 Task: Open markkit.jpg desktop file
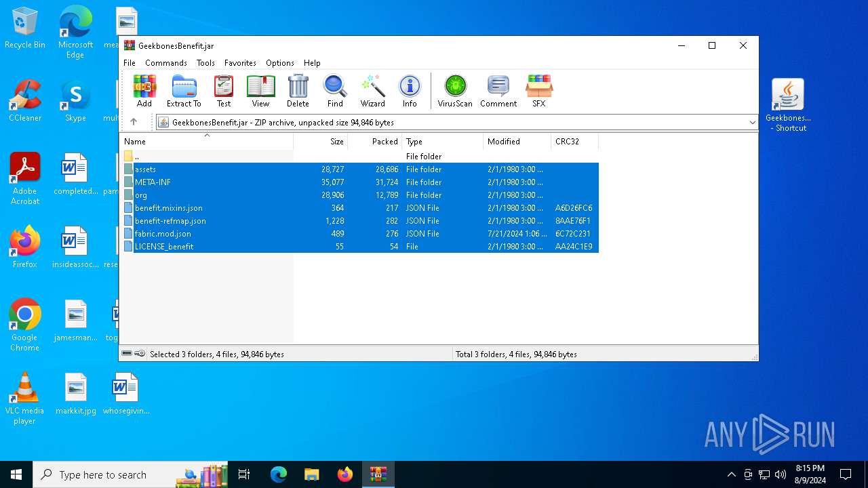(x=75, y=394)
